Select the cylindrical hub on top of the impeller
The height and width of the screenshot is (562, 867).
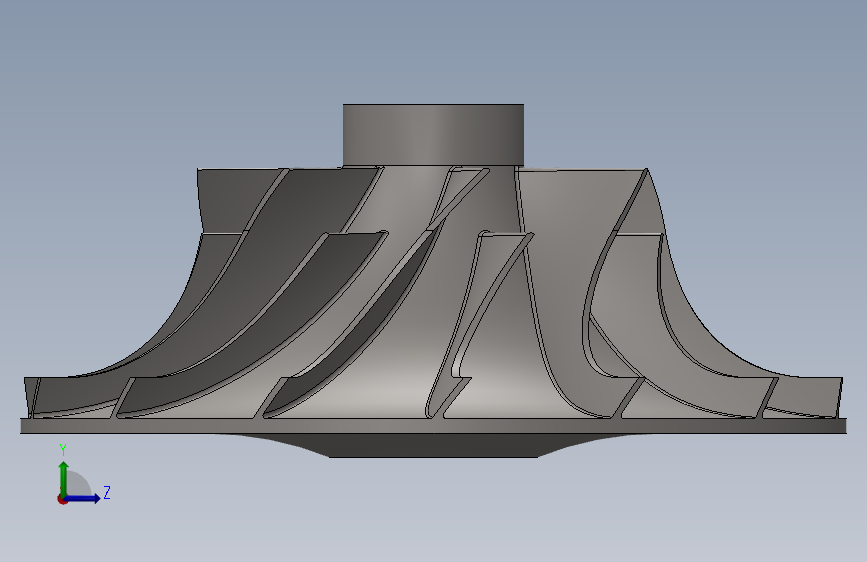point(433,134)
